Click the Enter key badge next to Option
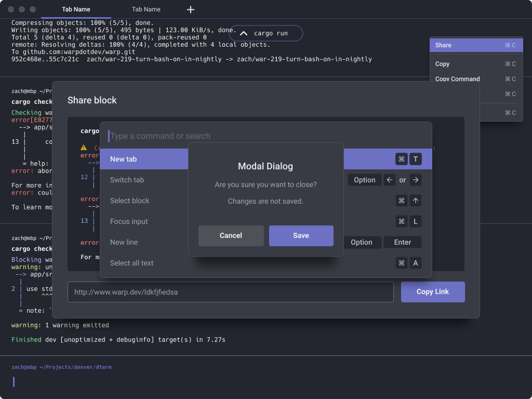Screen dimensions: 532x399 [x=403, y=242]
